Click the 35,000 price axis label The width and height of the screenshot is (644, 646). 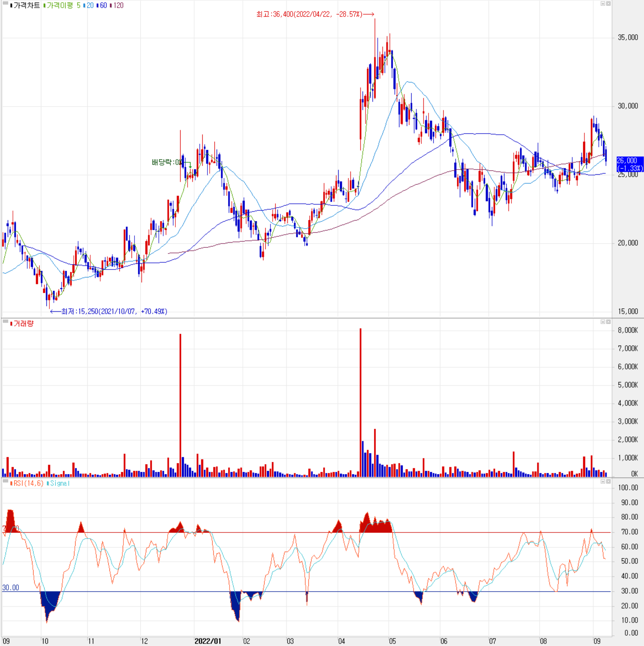click(628, 38)
